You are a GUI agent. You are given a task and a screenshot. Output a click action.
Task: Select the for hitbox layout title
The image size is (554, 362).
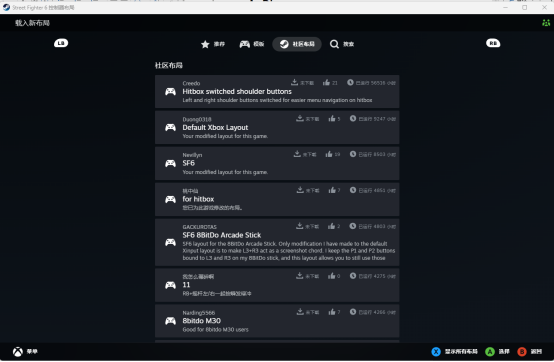coord(198,199)
